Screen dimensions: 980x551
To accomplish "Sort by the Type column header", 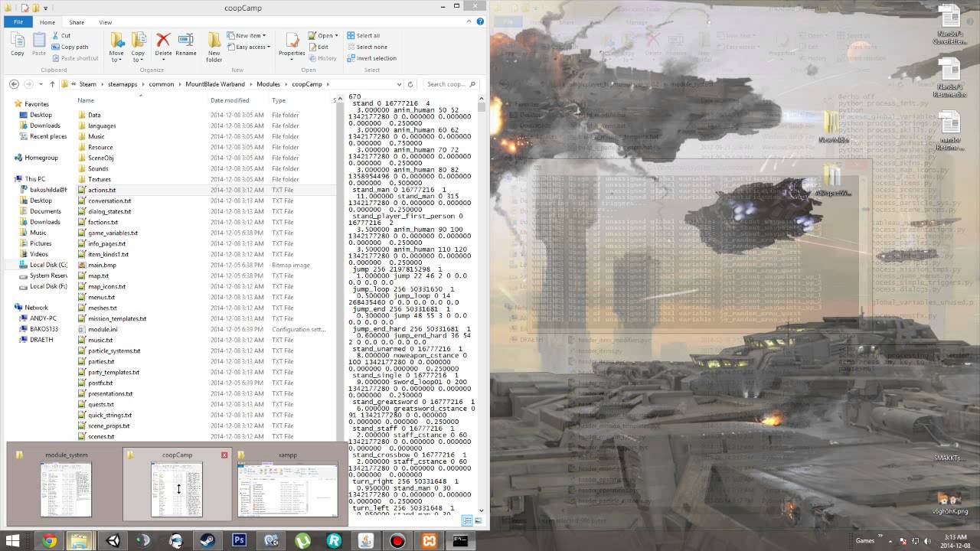I will [279, 100].
